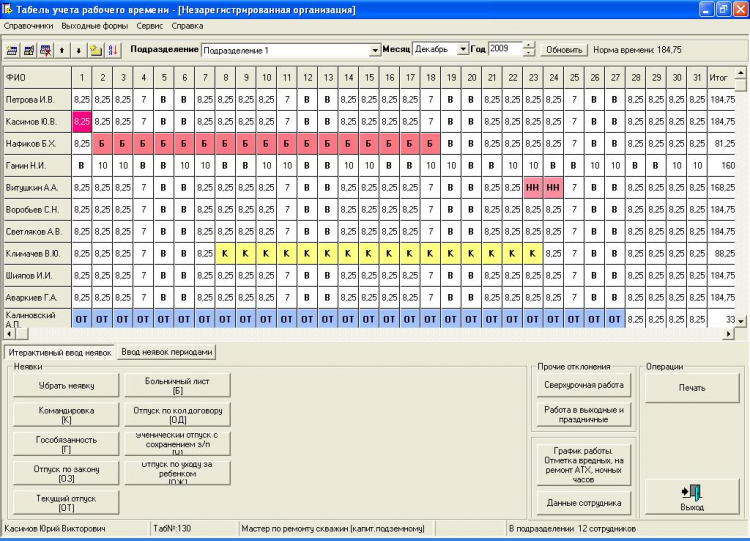This screenshot has width=750, height=541.
Task: Click the Сверхурочная работа button
Action: click(584, 384)
